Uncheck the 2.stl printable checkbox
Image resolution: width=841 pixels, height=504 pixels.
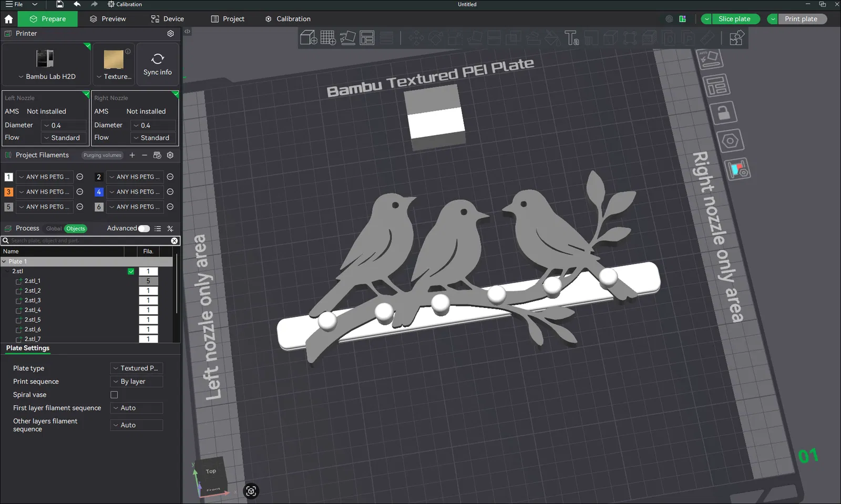[131, 272]
